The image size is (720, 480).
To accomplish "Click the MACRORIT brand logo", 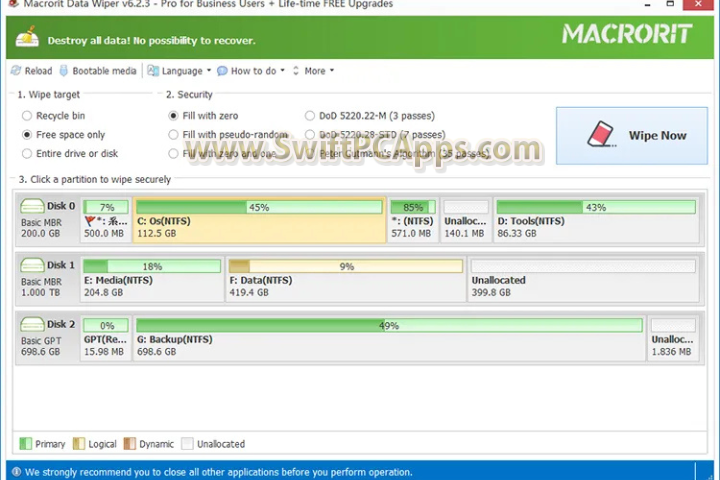I will point(627,34).
